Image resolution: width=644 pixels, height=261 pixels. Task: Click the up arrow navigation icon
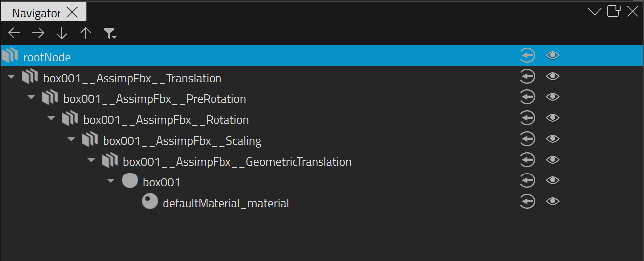[86, 33]
